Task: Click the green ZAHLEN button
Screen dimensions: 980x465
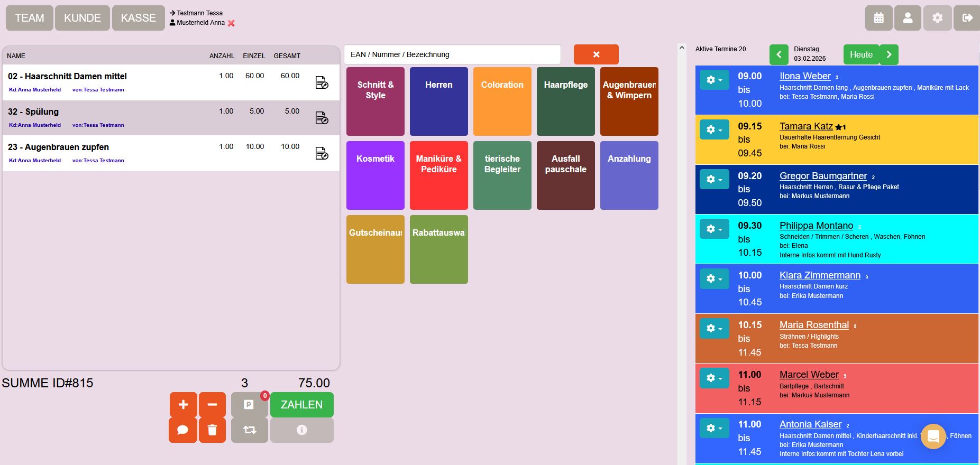Action: [301, 405]
